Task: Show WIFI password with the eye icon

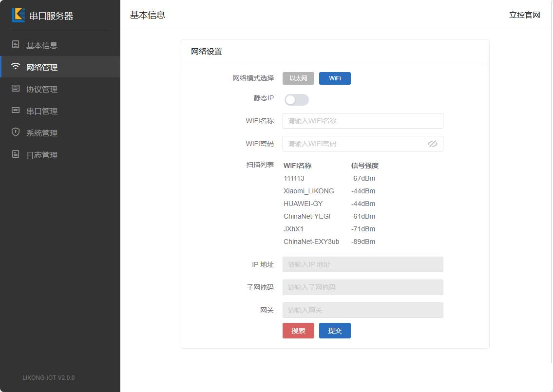Action: 433,144
